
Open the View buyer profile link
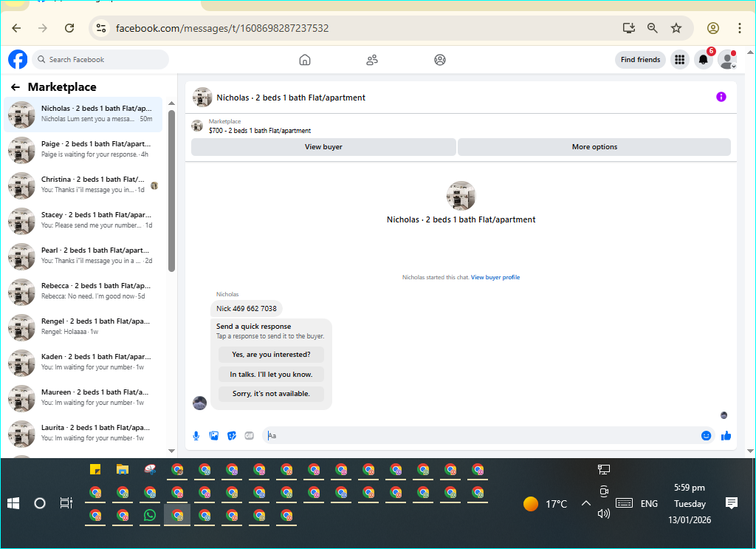[x=495, y=277]
